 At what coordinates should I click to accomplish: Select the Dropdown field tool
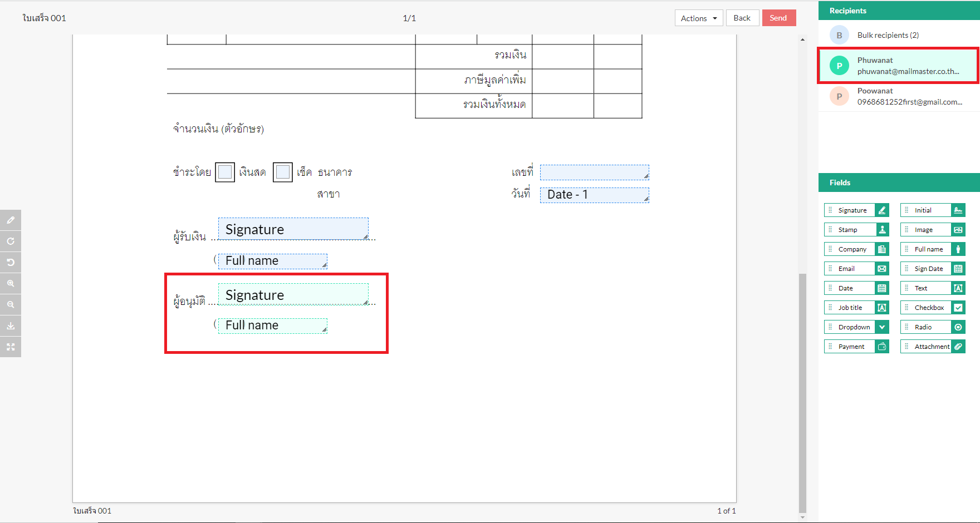pos(856,327)
